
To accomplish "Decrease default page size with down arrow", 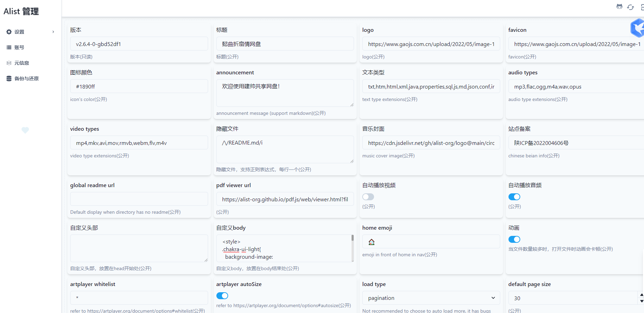I will coord(642,301).
